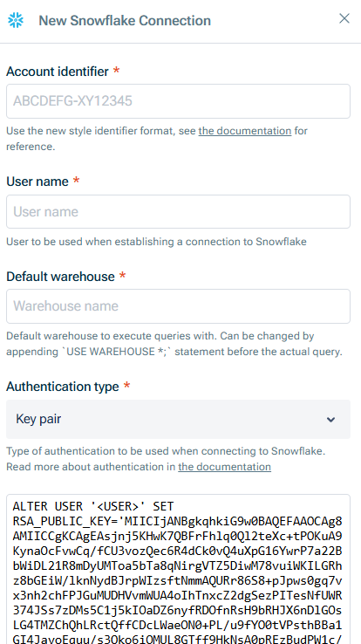Click the User name label
Viewport: 361px width, 644px height.
click(x=37, y=182)
